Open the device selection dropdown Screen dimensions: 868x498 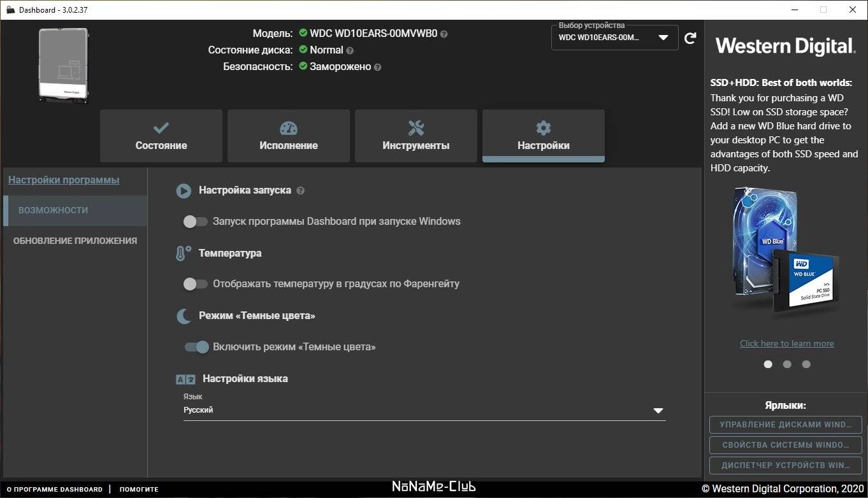click(x=614, y=38)
